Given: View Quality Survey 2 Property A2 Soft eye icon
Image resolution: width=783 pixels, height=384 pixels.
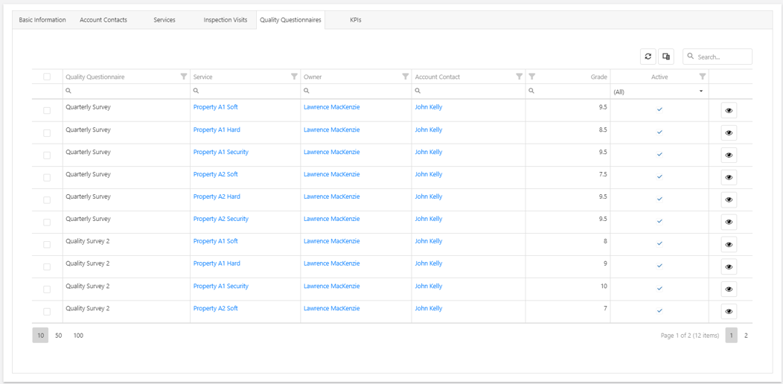Looking at the screenshot, I should pos(729,311).
